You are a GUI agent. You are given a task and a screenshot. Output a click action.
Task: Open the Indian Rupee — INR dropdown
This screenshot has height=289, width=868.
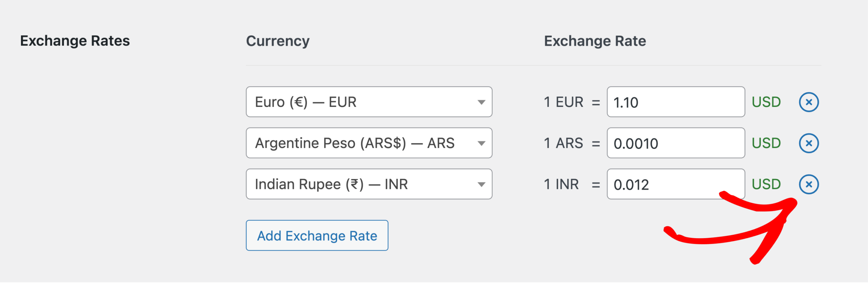tap(369, 184)
